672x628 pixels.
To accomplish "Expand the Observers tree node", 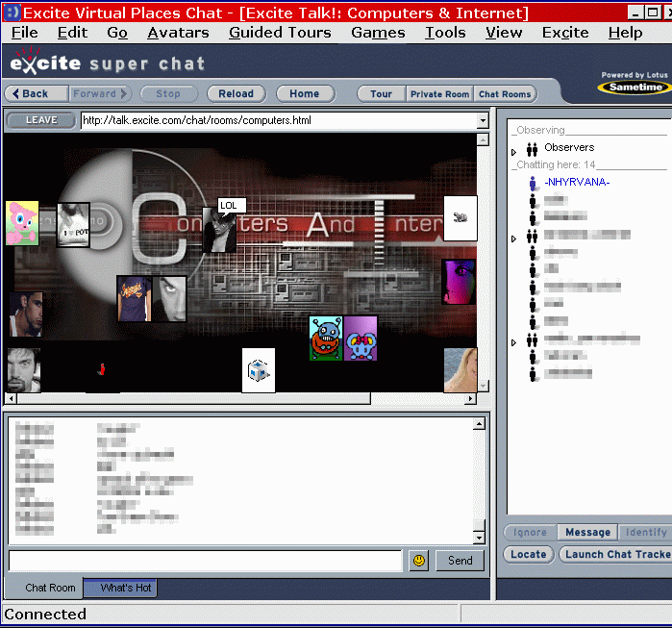I will [513, 149].
